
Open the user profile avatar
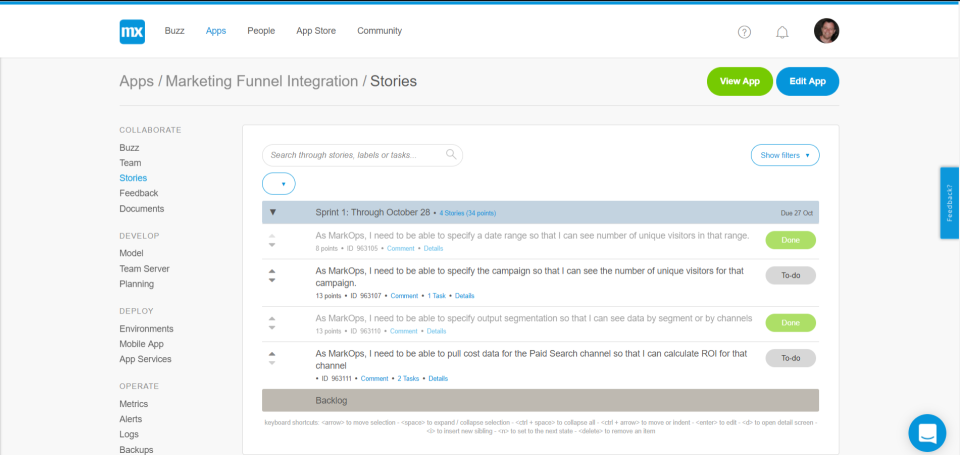(826, 31)
